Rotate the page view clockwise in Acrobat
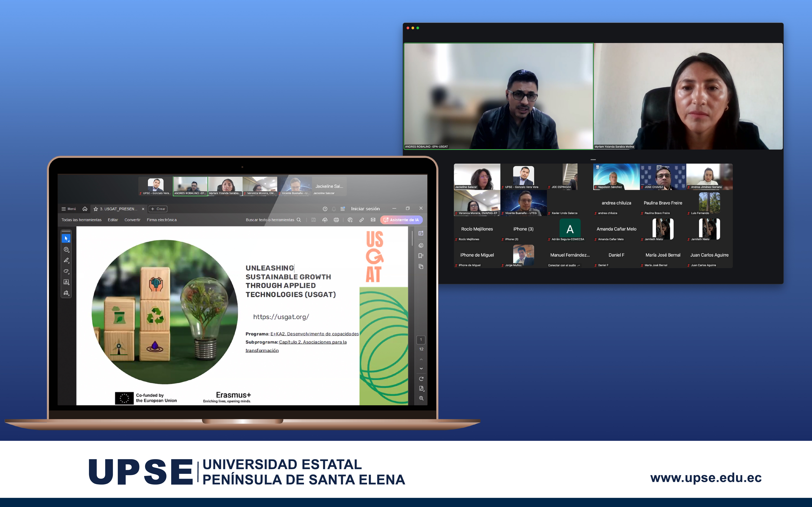This screenshot has width=812, height=507. coord(421,379)
